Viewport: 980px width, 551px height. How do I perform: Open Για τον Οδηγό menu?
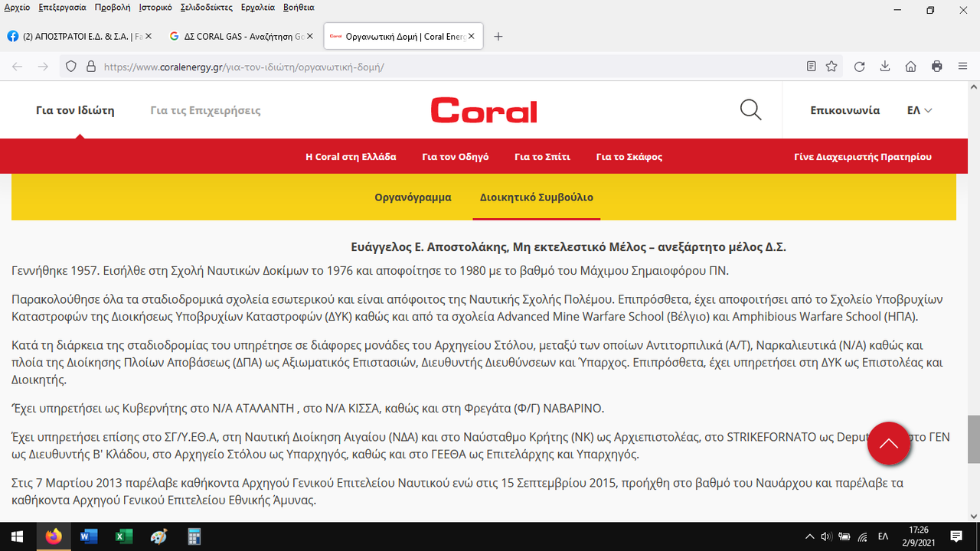[456, 156]
